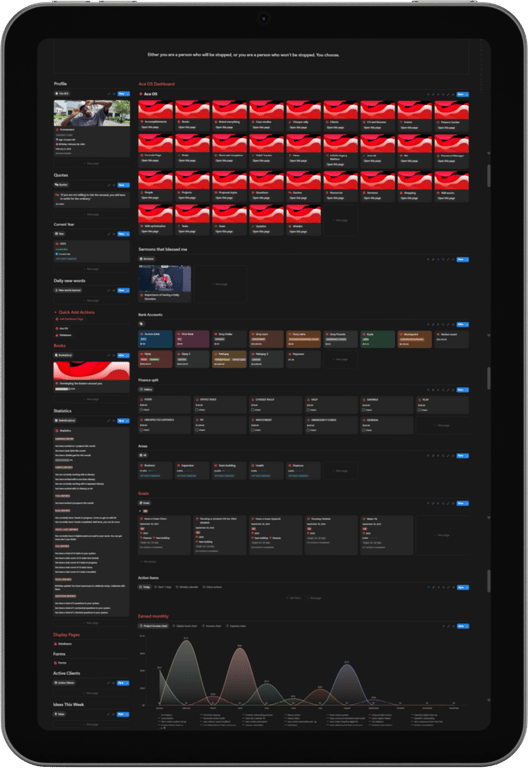528x768 pixels.
Task: Collapse the Quick Add Actions toggle
Action: pyautogui.click(x=55, y=312)
